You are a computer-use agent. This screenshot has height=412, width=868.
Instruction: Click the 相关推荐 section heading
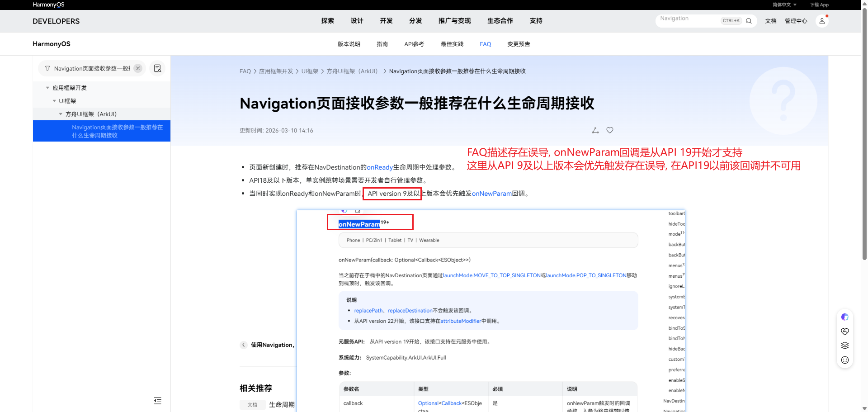(x=256, y=388)
